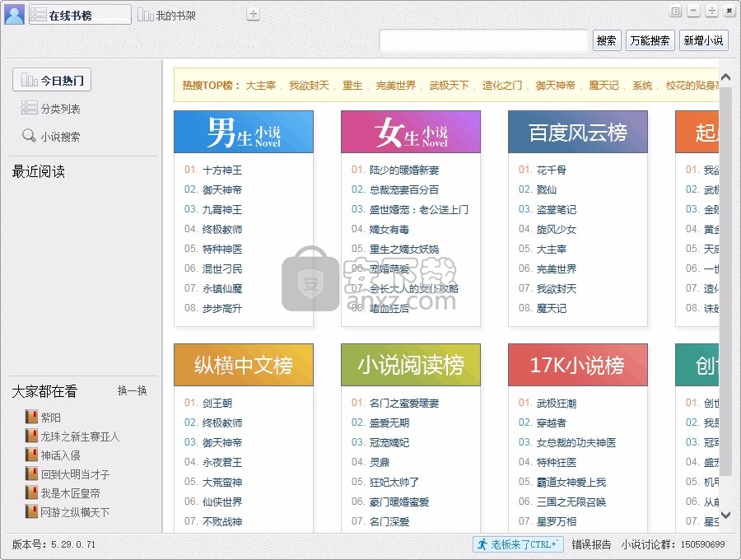Open novel 狂妃太帅了
Image resolution: width=741 pixels, height=560 pixels.
(x=394, y=483)
